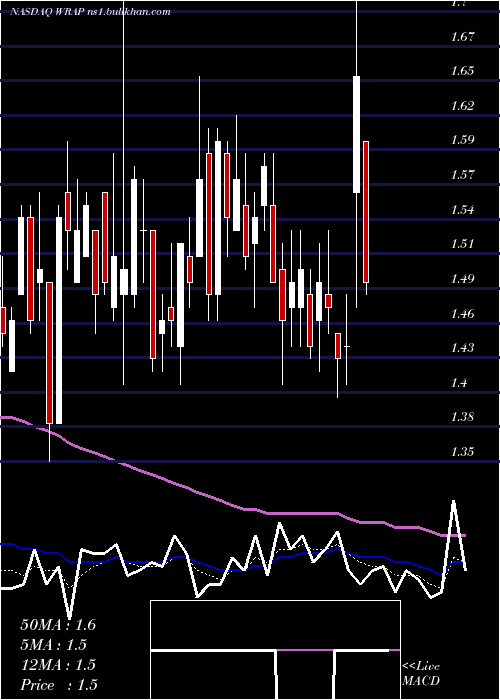
Task: Select the 1.46 price axis label
Action: pos(462,314)
